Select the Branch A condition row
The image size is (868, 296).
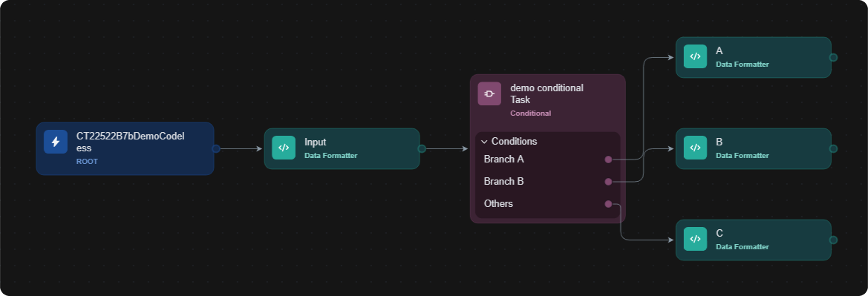547,159
